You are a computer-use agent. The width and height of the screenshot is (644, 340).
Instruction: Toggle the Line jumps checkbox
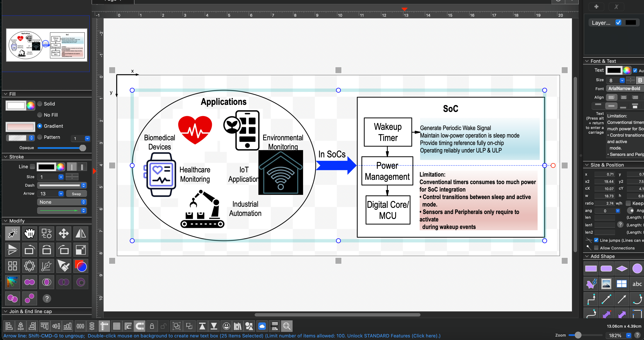pyautogui.click(x=596, y=240)
